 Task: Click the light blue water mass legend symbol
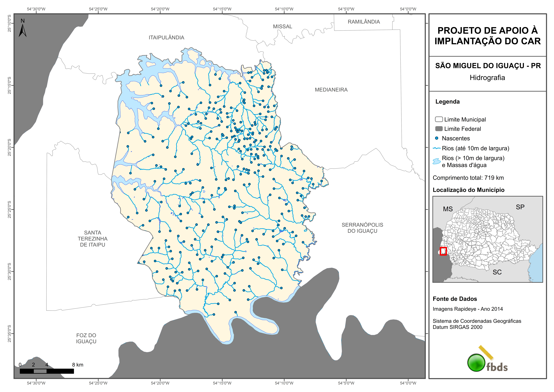[x=437, y=161]
